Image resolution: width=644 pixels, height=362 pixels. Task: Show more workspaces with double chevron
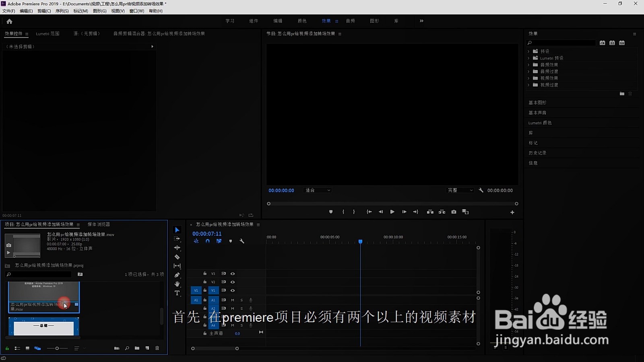[421, 21]
